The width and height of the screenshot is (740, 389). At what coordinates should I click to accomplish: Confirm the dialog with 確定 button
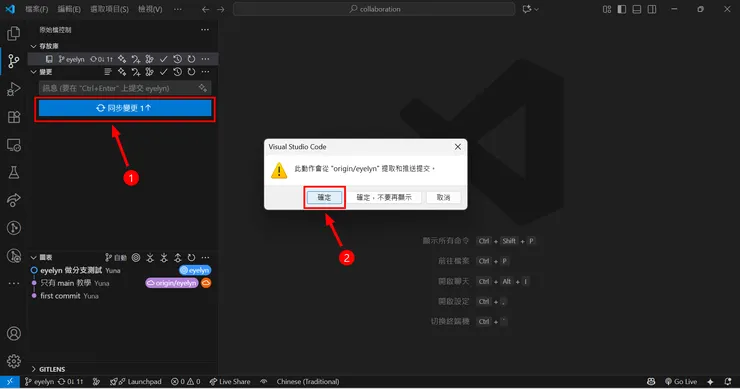point(324,197)
